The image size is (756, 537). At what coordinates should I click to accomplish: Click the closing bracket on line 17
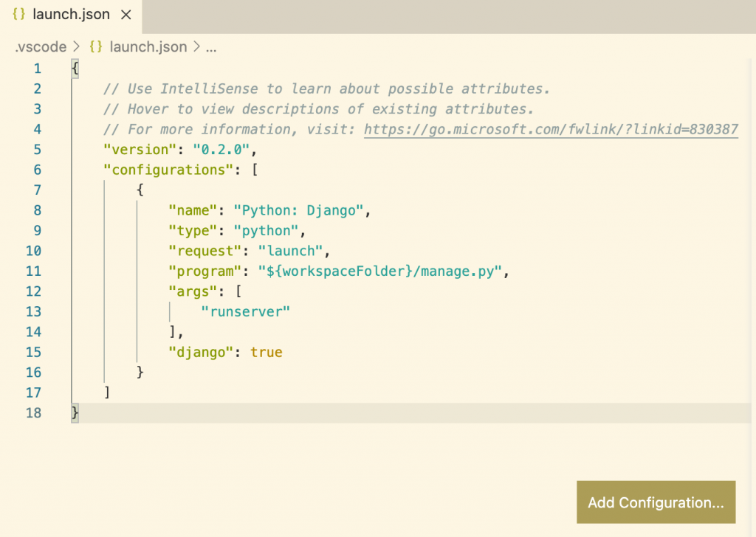108,392
